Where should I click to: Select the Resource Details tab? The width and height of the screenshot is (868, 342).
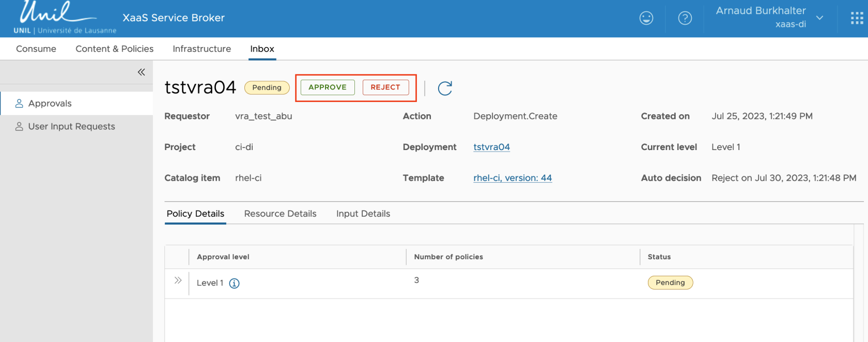click(x=280, y=214)
